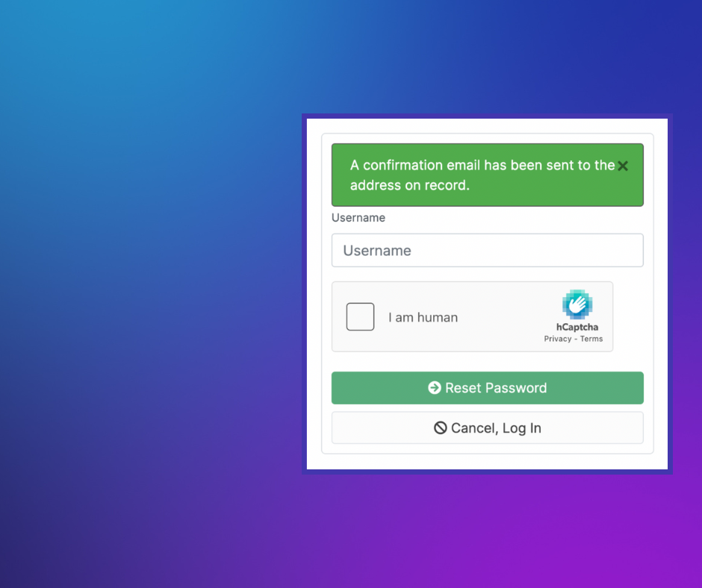This screenshot has width=702, height=588.
Task: Click the hCaptcha brand name text
Action: [x=577, y=327]
